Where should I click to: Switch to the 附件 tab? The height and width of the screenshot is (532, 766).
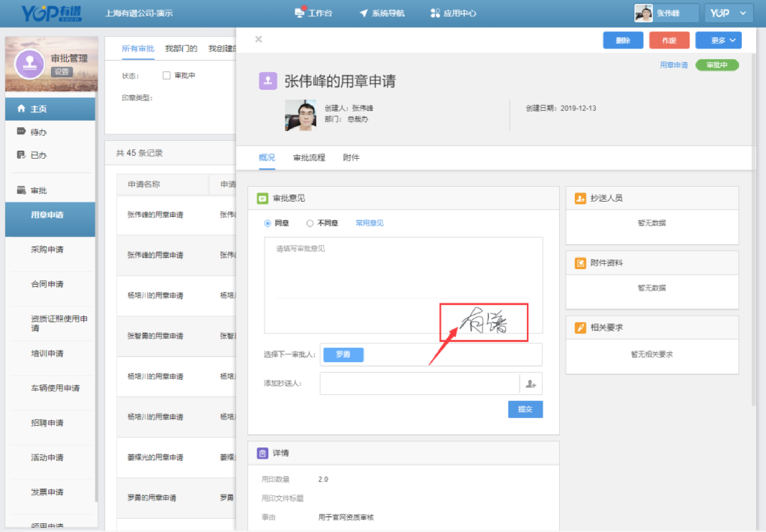351,158
